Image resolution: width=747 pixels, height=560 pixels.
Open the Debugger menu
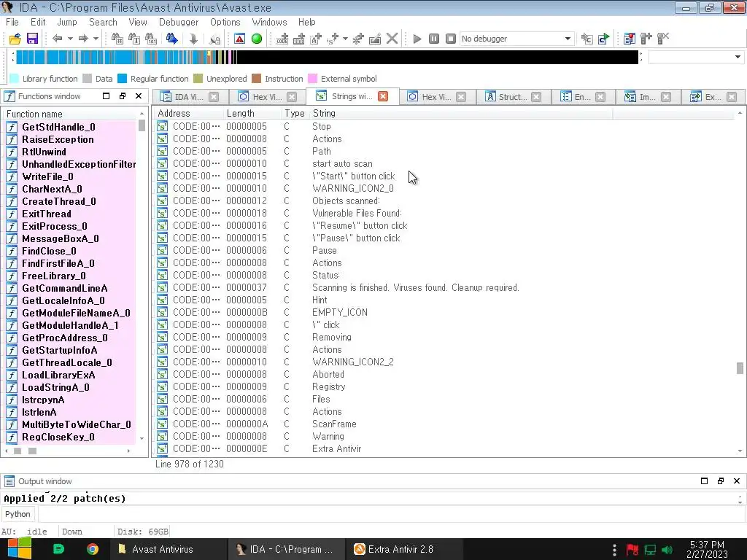tap(179, 22)
